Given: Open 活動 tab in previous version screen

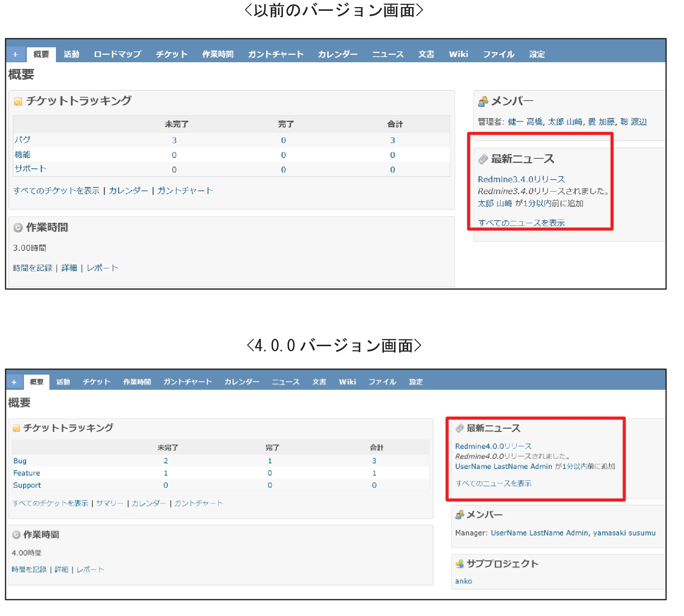Looking at the screenshot, I should coord(71,54).
